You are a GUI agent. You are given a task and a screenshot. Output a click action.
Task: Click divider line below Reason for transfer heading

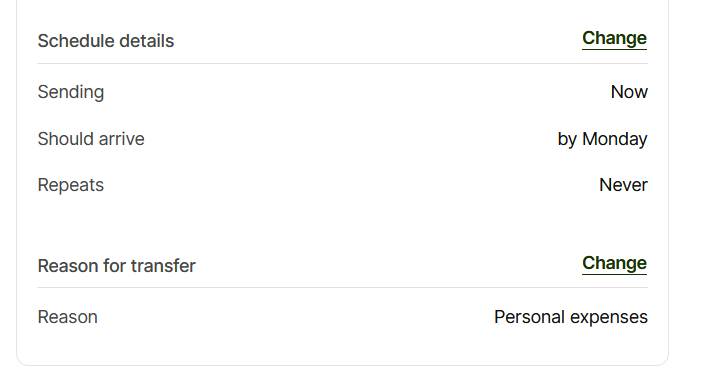tap(342, 287)
